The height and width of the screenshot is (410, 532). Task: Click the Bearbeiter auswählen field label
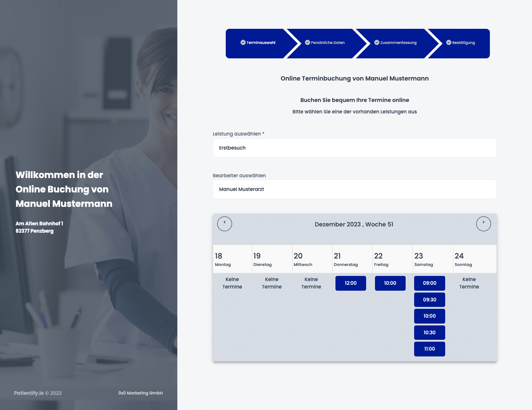pyautogui.click(x=239, y=175)
